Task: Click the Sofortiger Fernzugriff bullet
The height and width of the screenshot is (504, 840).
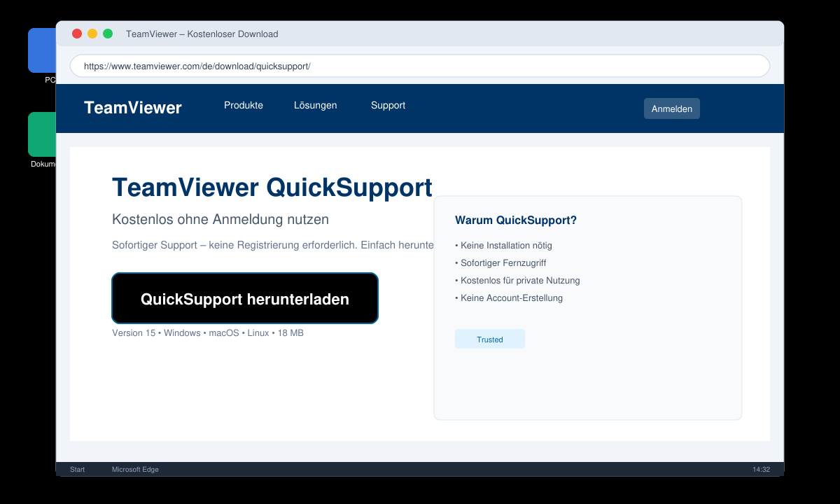Action: tap(500, 263)
